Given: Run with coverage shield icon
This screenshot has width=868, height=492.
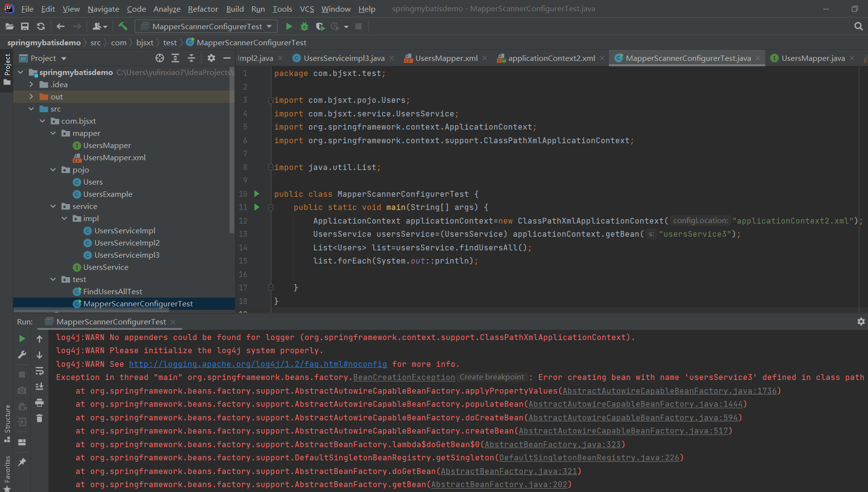Looking at the screenshot, I should [x=320, y=26].
